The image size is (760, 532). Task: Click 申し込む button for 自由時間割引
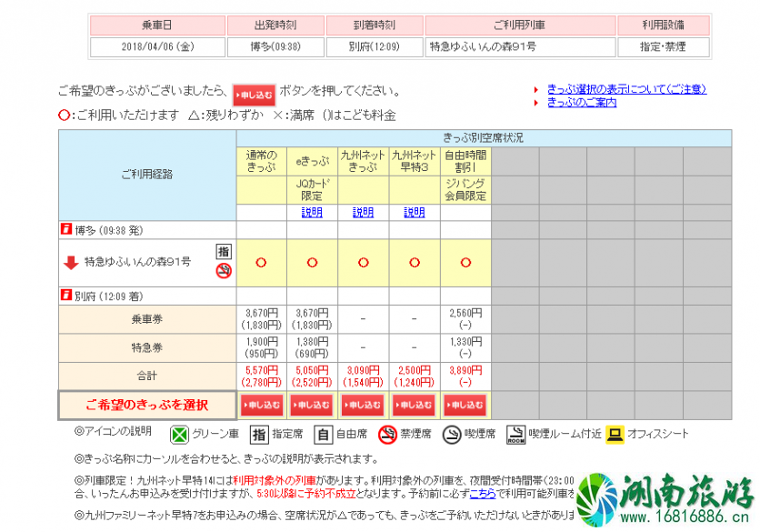click(x=465, y=405)
